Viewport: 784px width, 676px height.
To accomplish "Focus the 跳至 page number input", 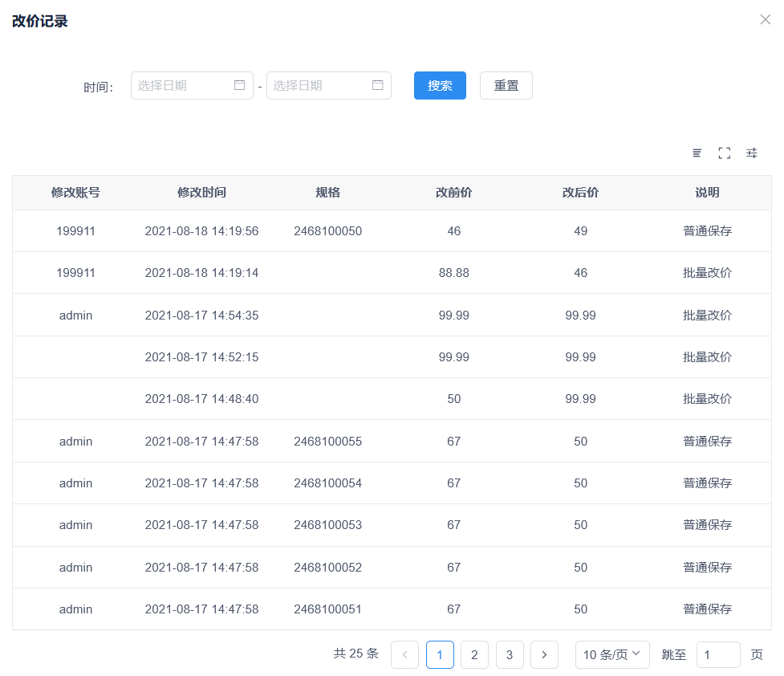I will coord(717,655).
